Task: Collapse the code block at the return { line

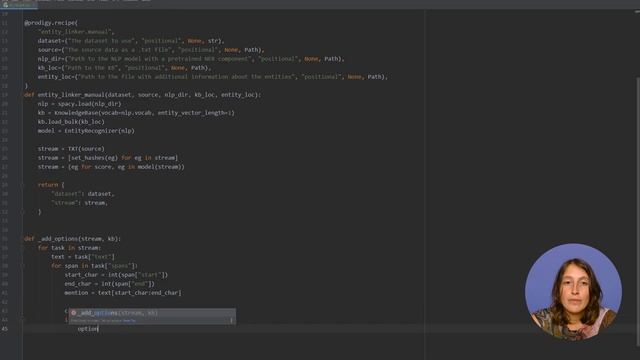Action: [x=22, y=185]
